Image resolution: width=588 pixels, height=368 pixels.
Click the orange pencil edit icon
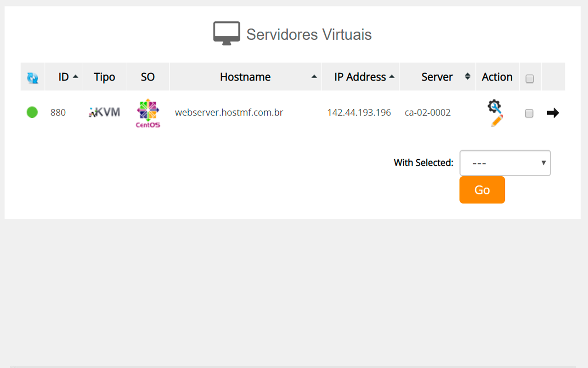[x=497, y=121]
